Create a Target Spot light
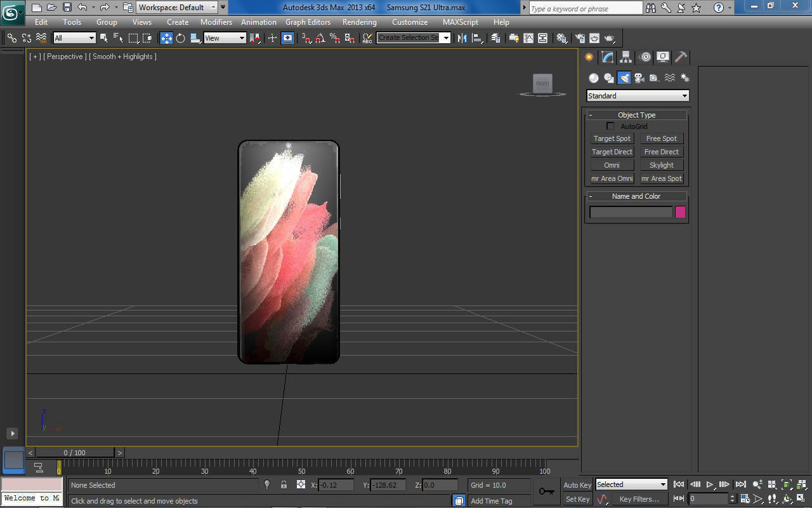 (x=612, y=138)
